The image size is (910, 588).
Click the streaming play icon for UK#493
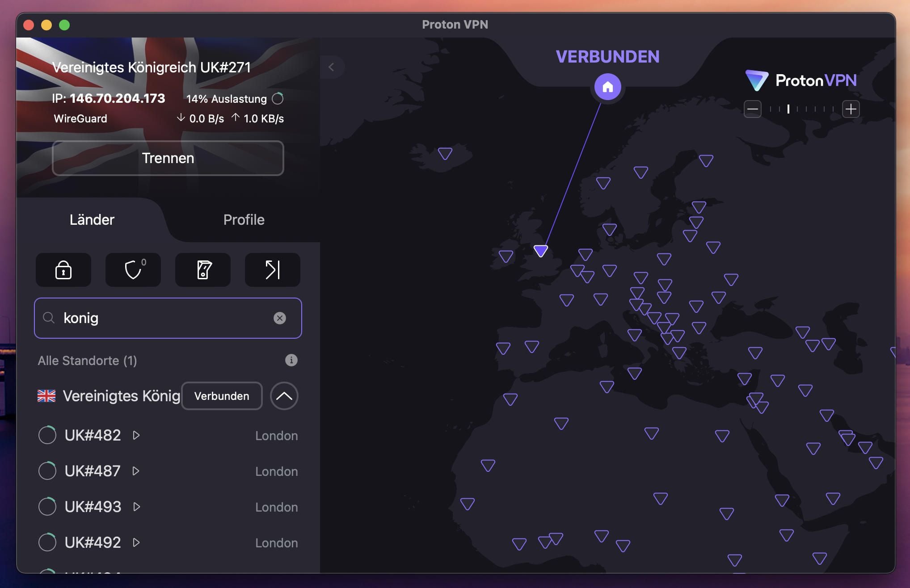click(x=137, y=507)
